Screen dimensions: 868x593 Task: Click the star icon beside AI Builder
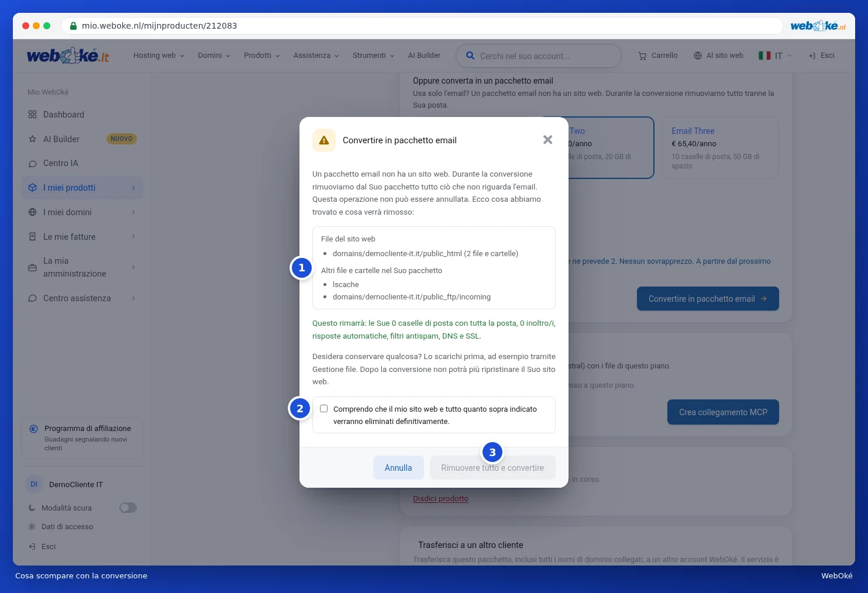coord(33,139)
